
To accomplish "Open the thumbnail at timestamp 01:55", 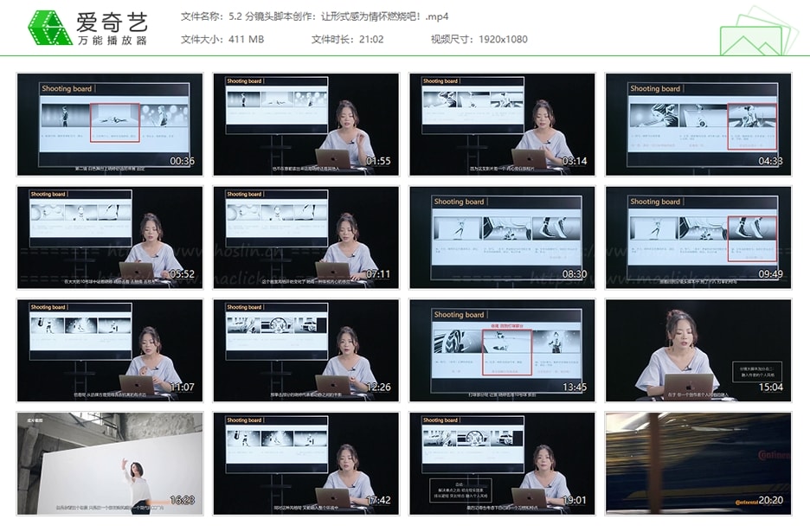I will coord(305,125).
